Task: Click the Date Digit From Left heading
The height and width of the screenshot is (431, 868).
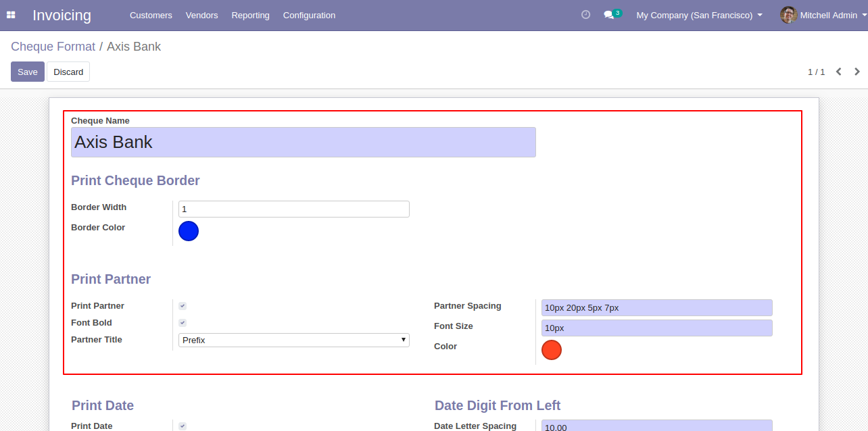Action: (x=498, y=405)
